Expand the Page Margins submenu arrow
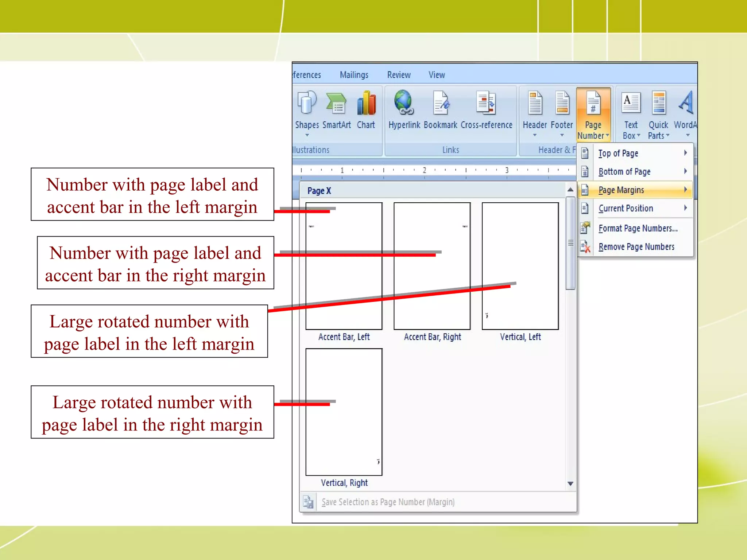The image size is (747, 560). [x=685, y=190]
